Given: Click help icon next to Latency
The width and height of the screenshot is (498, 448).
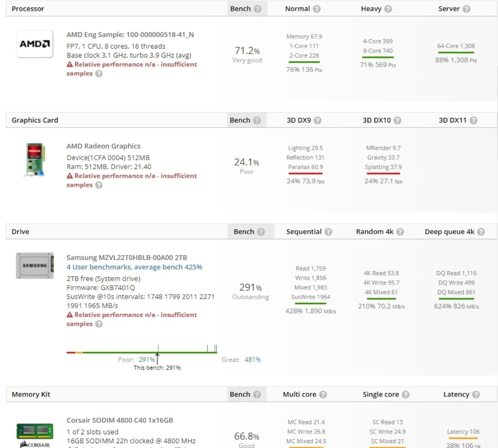Looking at the screenshot, I should tap(476, 395).
